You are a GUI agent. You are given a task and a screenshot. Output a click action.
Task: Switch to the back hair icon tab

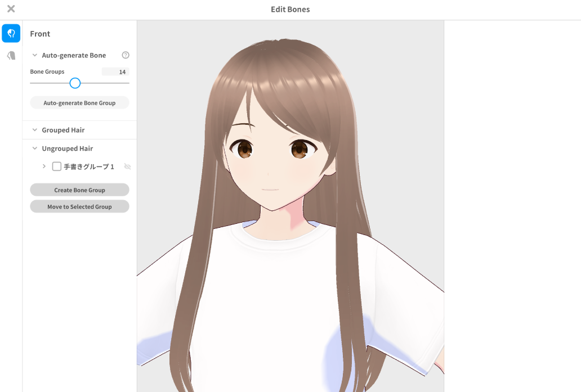pyautogui.click(x=11, y=56)
